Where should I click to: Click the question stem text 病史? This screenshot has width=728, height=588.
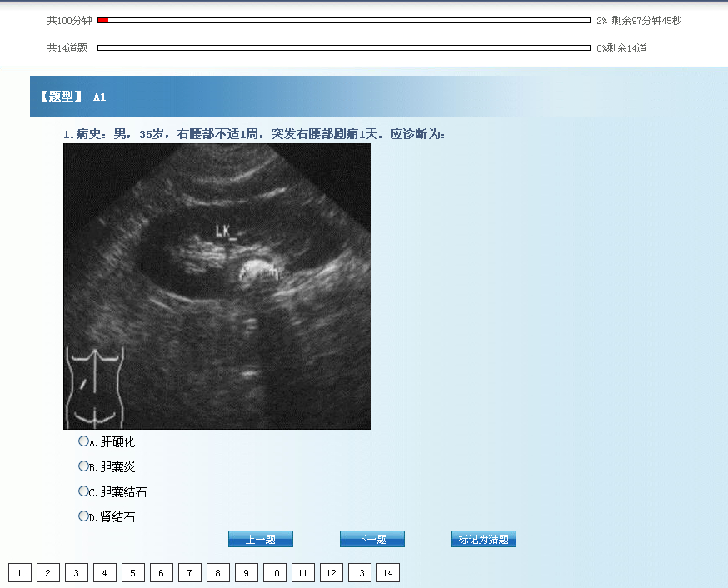254,134
